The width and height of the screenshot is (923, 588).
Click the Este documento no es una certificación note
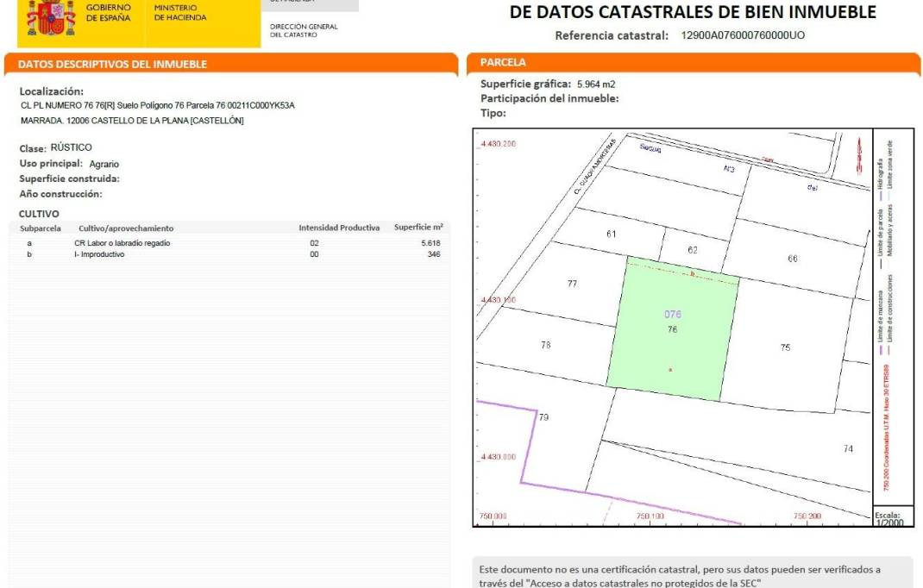680,576
